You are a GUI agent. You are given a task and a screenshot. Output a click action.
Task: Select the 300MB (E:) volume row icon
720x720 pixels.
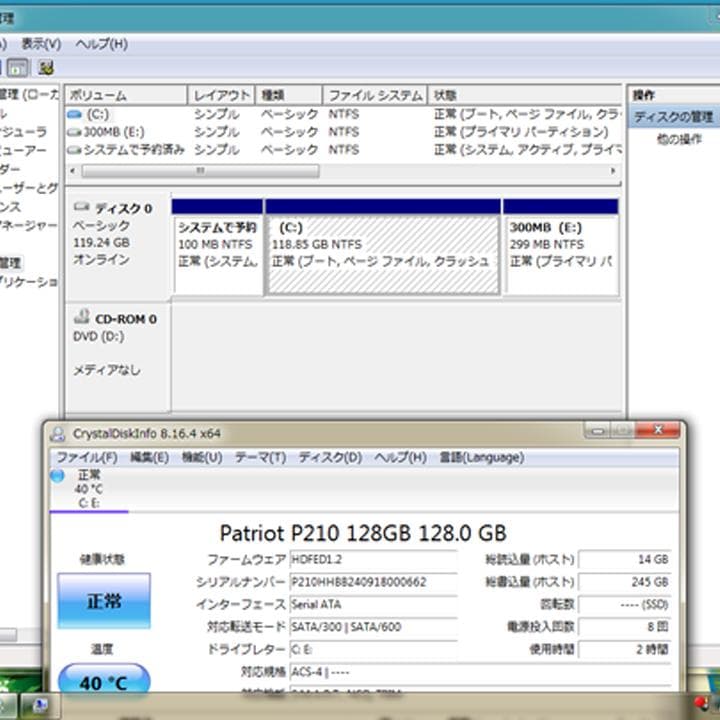pyautogui.click(x=74, y=132)
